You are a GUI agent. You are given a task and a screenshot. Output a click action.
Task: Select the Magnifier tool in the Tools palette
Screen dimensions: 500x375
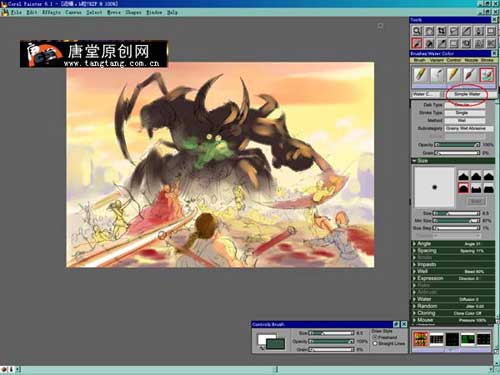417,31
